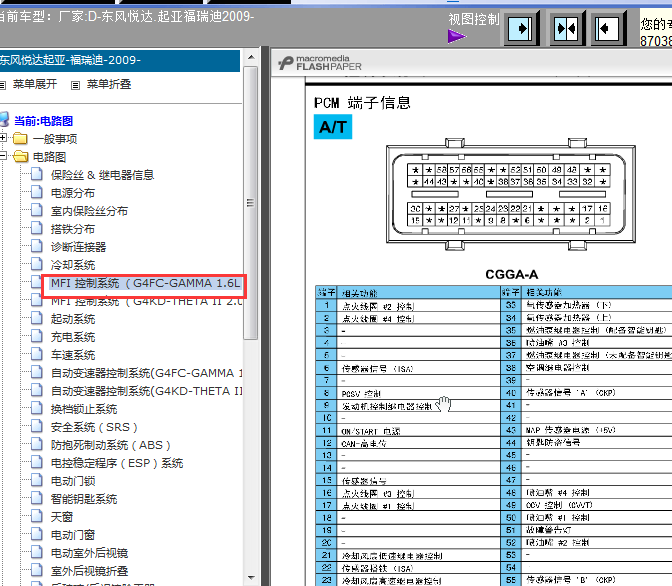Click the scroll up arrow of tree panel

(x=251, y=57)
